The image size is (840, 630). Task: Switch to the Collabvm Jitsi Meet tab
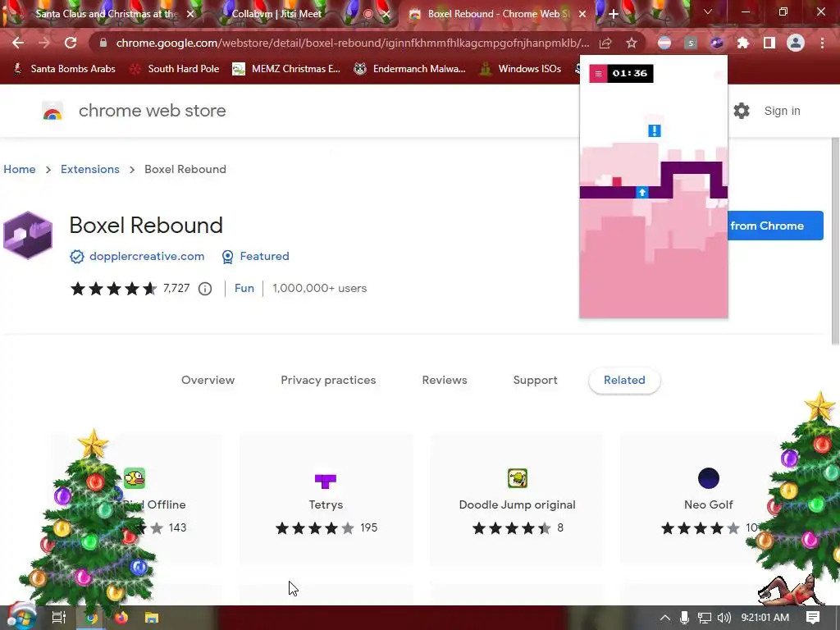click(276, 14)
